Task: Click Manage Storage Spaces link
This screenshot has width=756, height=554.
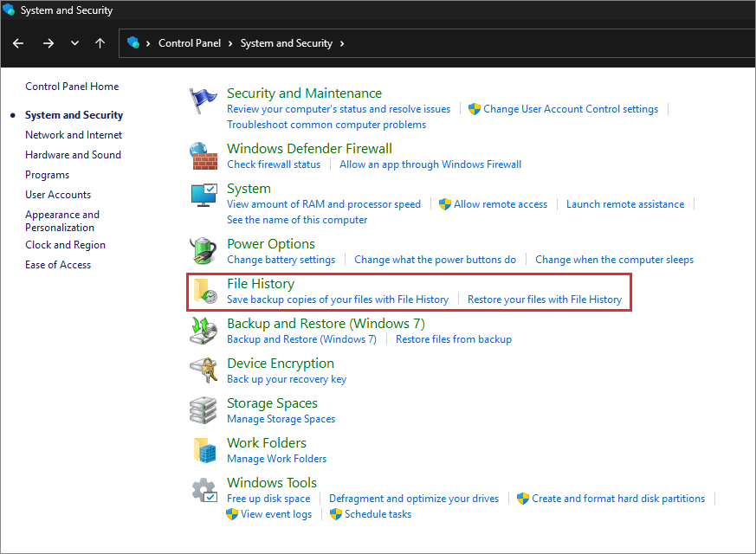Action: (x=281, y=419)
